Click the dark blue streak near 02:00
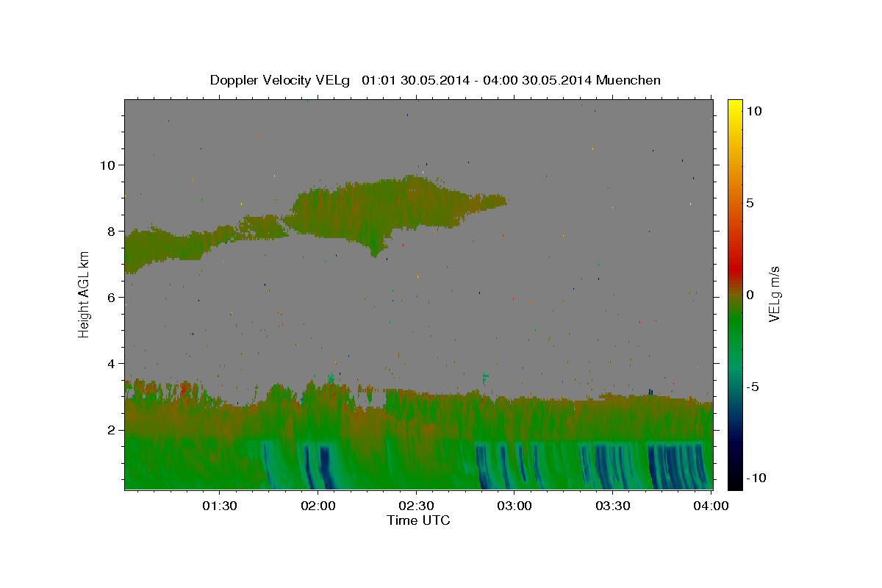This screenshot has width=882, height=588. [324, 467]
